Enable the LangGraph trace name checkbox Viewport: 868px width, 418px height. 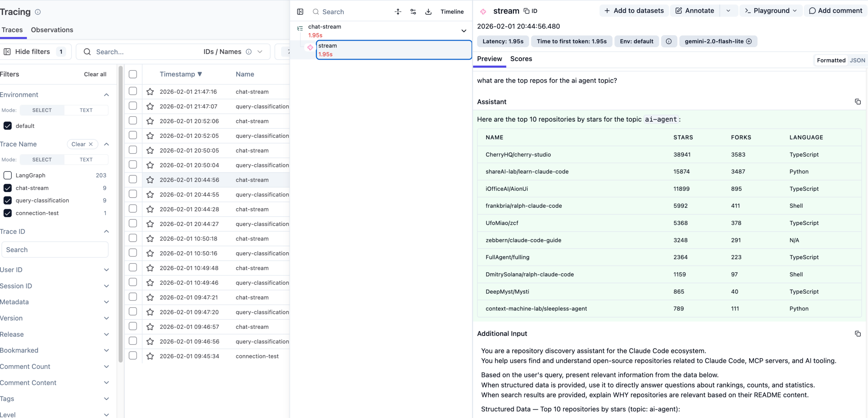click(7, 175)
